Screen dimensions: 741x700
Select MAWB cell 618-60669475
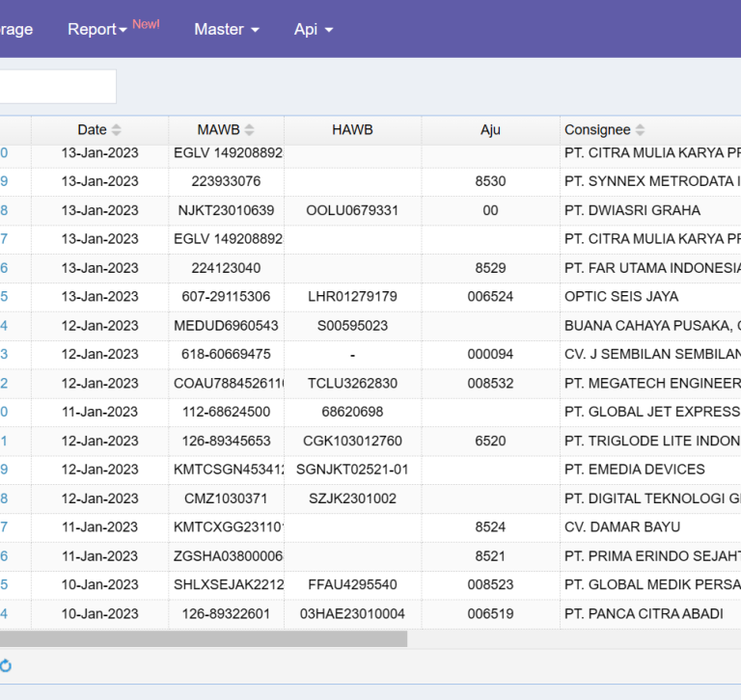click(x=226, y=354)
